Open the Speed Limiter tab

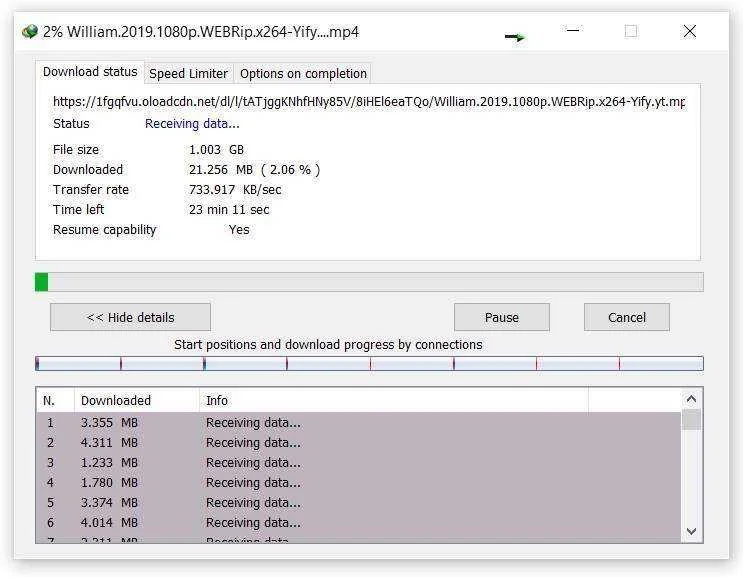[x=189, y=74]
